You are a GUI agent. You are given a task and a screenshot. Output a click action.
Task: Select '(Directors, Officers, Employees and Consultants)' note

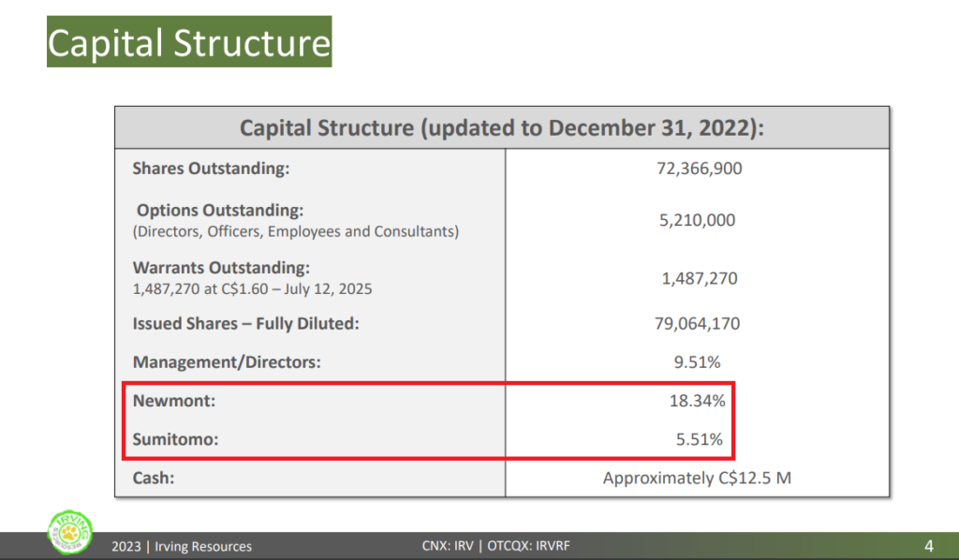(x=295, y=231)
